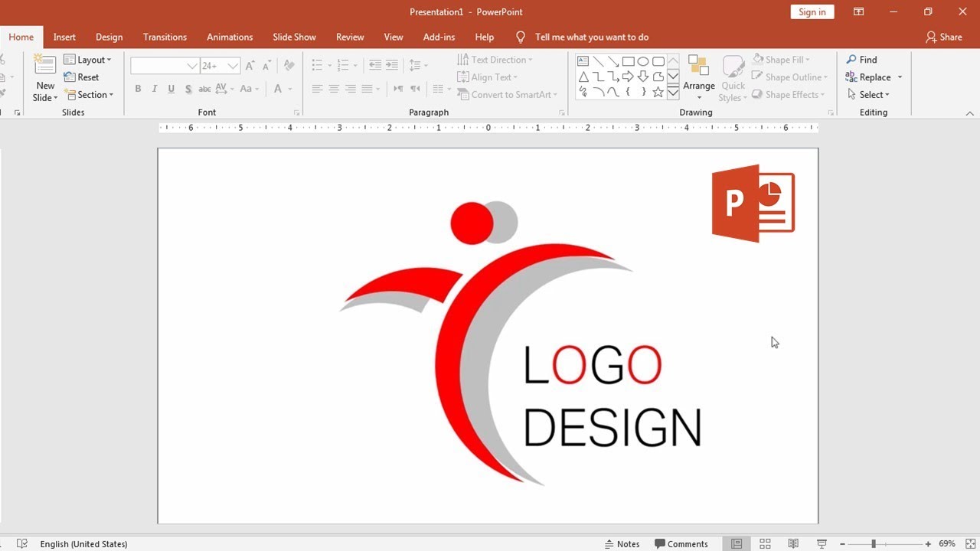This screenshot has width=980, height=551.
Task: Click the Increase Font Size icon
Action: [x=250, y=66]
